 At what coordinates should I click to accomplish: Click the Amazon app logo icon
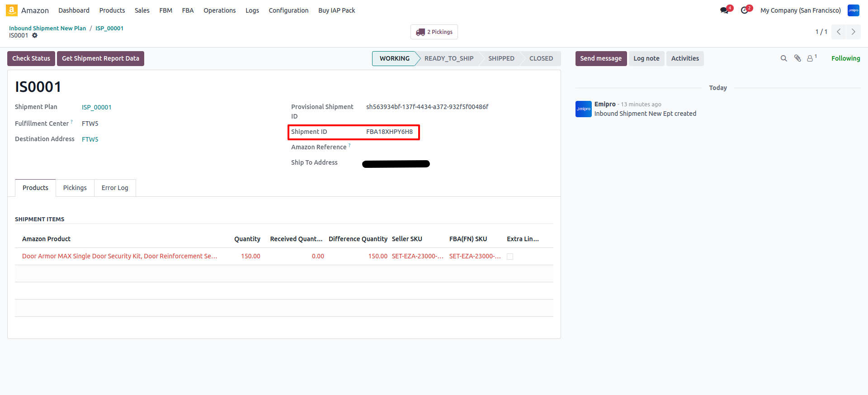(x=12, y=10)
